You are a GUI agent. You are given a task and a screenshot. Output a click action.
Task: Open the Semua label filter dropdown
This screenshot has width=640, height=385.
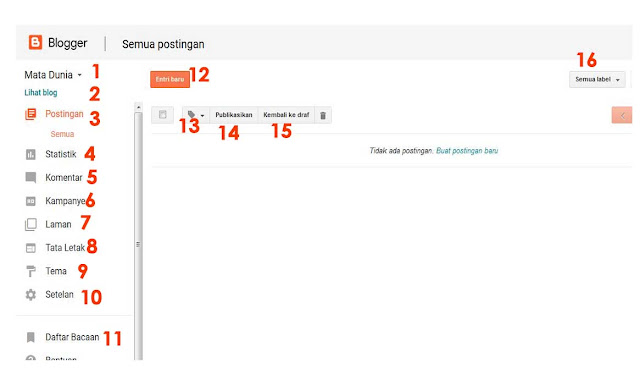[x=597, y=79]
